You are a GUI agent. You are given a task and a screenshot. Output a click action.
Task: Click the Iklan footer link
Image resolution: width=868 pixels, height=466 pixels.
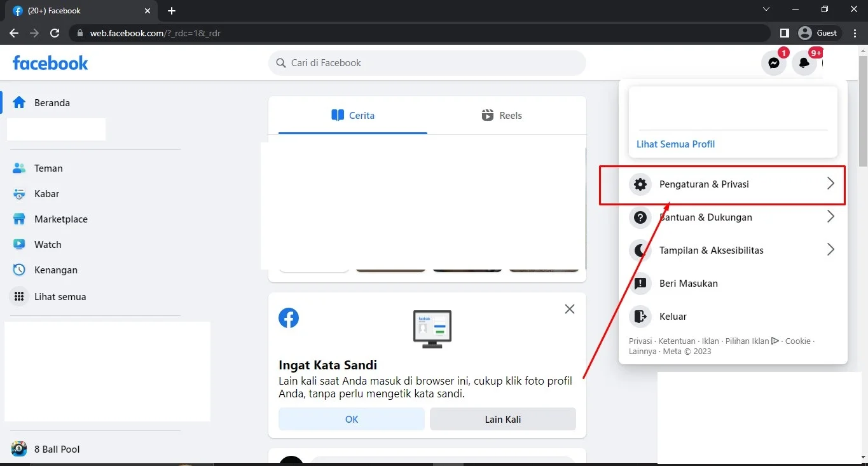(710, 341)
